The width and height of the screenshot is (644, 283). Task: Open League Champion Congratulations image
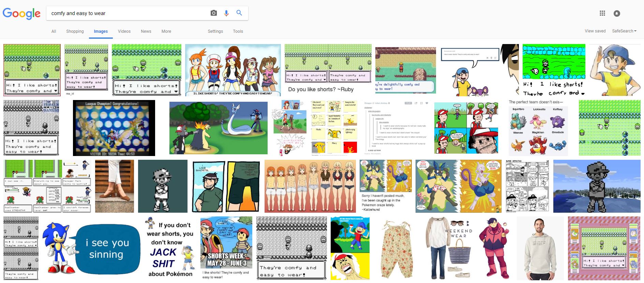pyautogui.click(x=114, y=128)
